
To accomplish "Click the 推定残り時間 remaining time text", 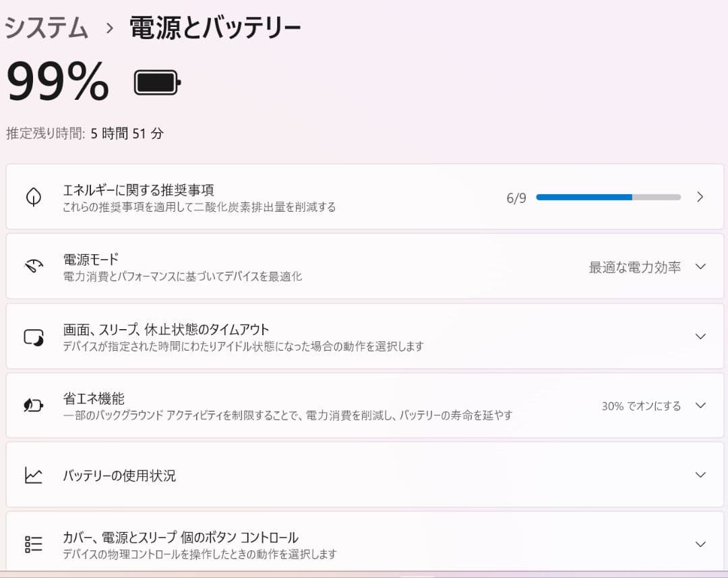I will 84,133.
